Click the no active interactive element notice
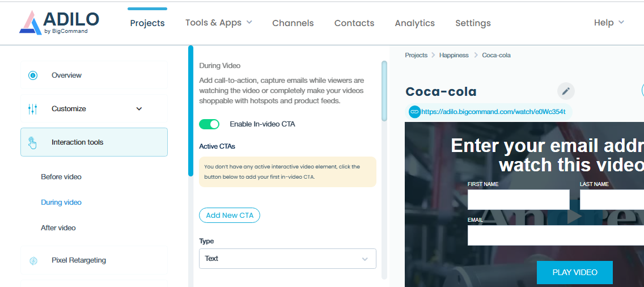 (287, 172)
